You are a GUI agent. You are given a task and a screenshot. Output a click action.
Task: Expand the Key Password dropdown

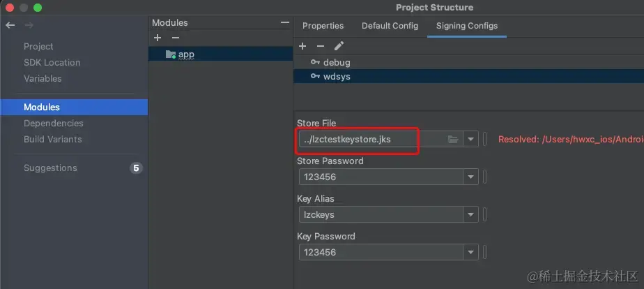pyautogui.click(x=470, y=252)
